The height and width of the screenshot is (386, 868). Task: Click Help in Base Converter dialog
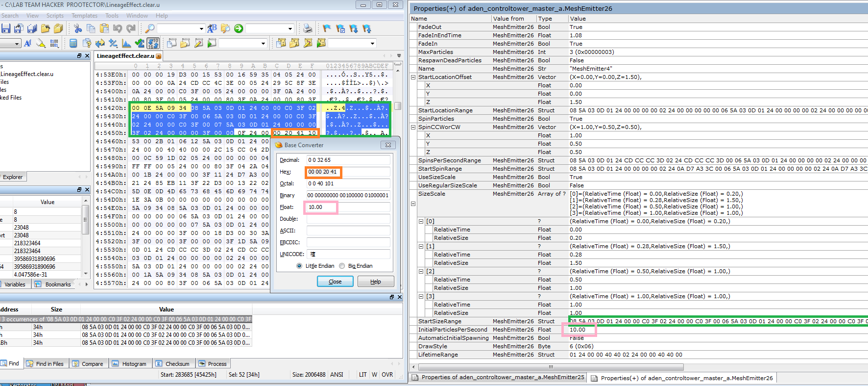376,282
